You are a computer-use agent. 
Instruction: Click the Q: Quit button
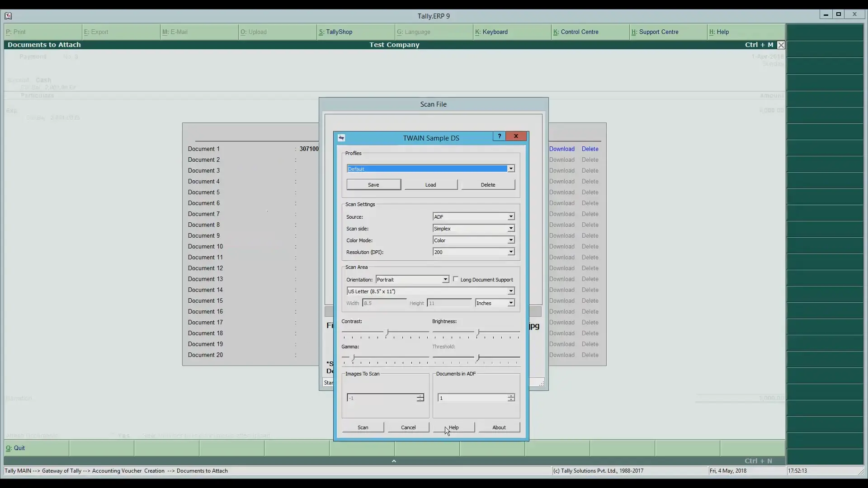pos(37,448)
